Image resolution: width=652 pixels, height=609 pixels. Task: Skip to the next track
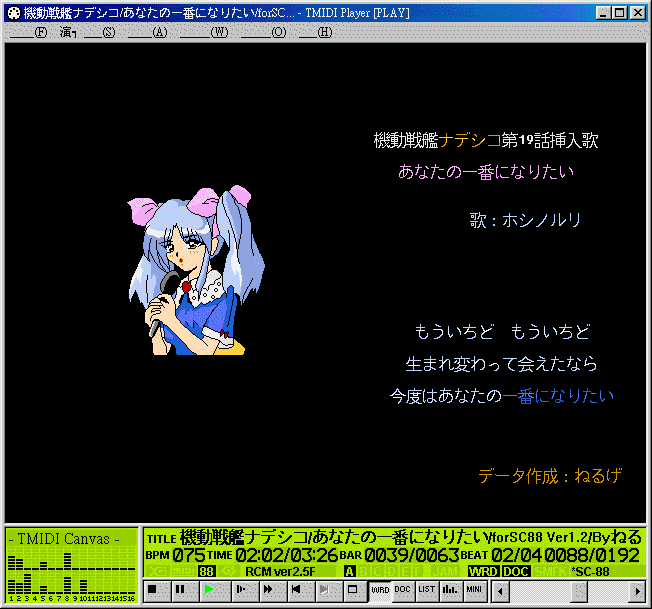325,591
